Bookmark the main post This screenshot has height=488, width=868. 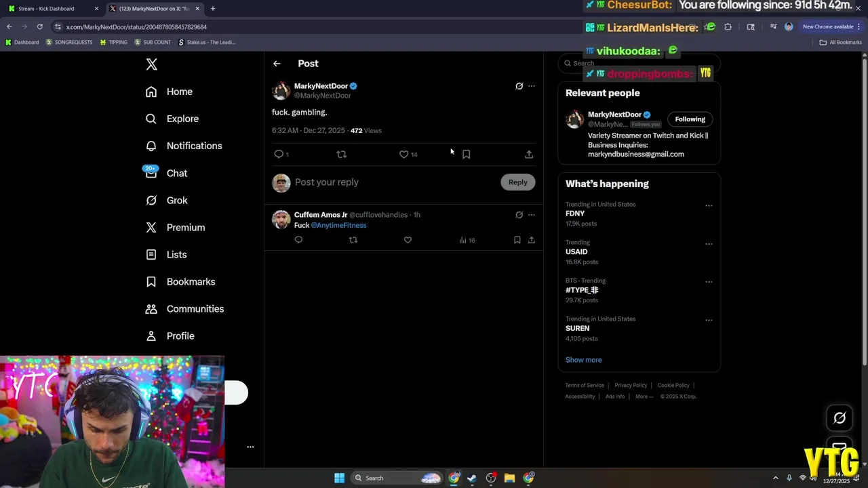pyautogui.click(x=467, y=155)
